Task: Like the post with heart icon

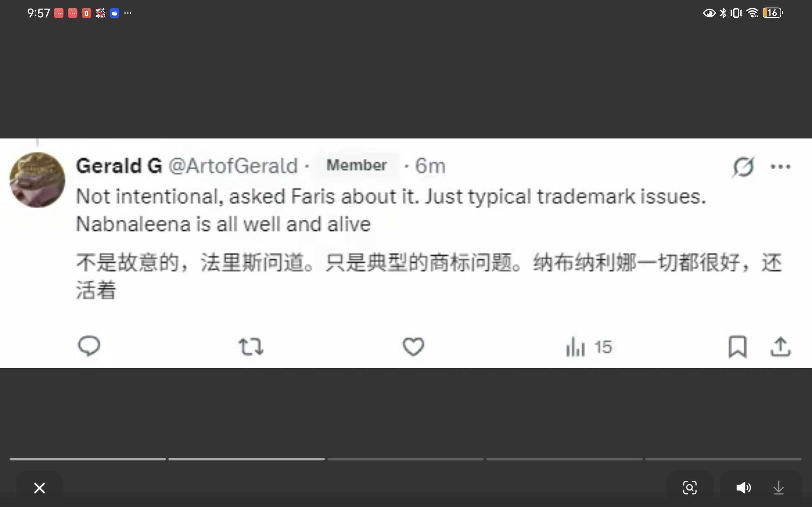Action: coord(413,346)
